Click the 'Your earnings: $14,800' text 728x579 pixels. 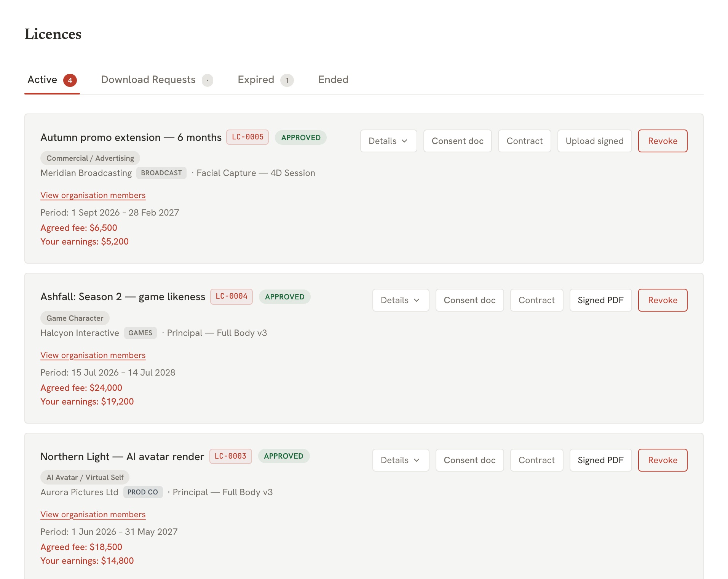[x=87, y=561]
